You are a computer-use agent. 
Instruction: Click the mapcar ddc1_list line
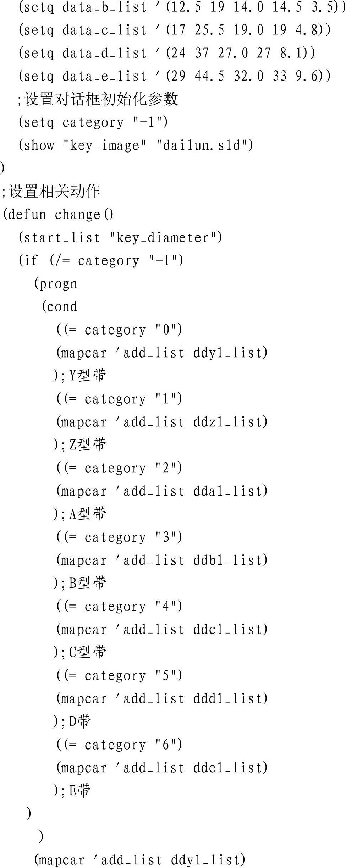162,630
